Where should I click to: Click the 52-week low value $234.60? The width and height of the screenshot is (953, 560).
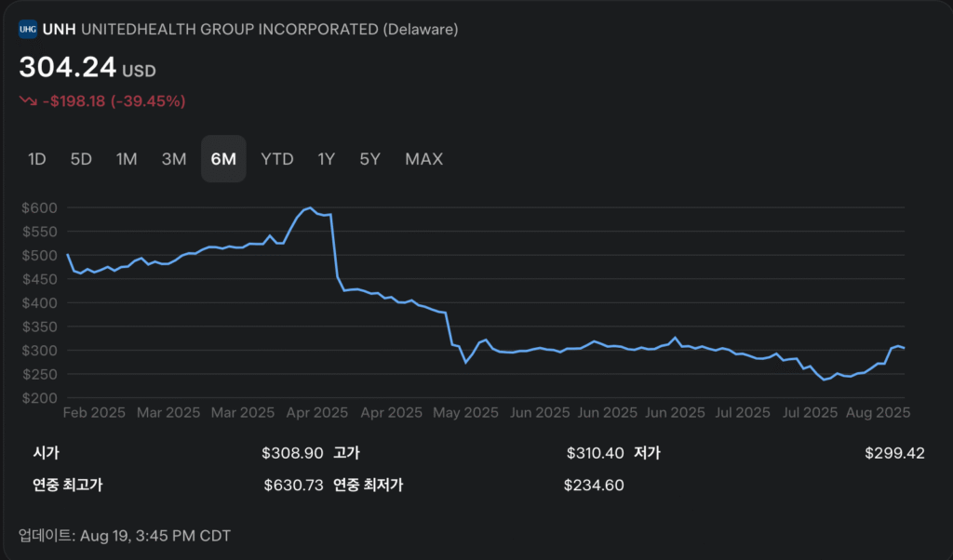(x=594, y=486)
